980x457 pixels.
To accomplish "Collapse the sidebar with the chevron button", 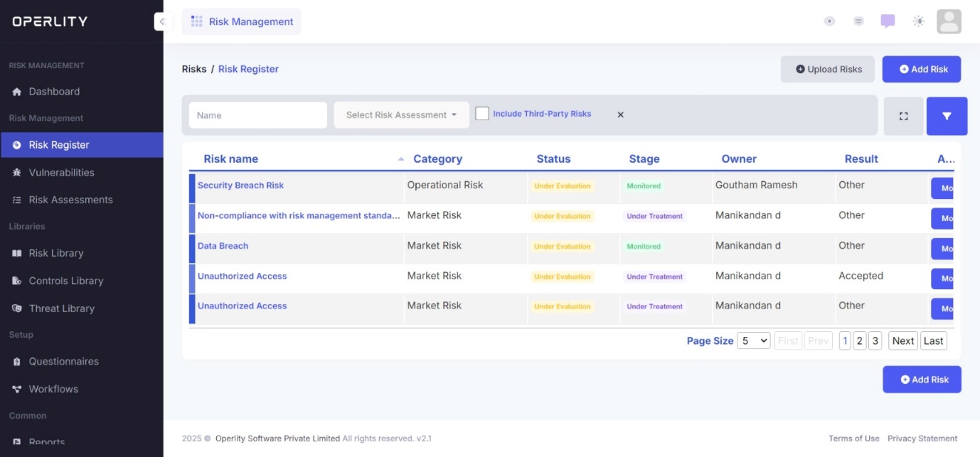I will point(163,21).
